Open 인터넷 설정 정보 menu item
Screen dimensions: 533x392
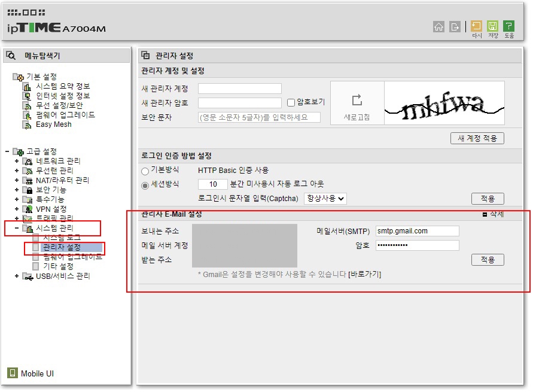pyautogui.click(x=63, y=96)
